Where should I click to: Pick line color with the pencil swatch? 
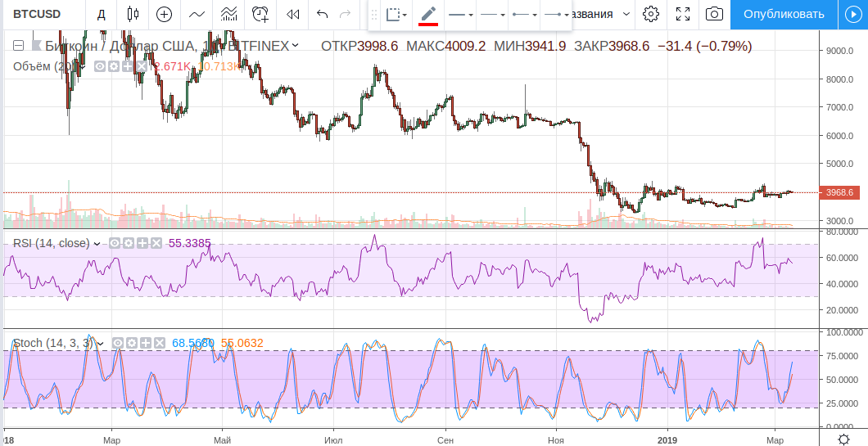tap(427, 15)
